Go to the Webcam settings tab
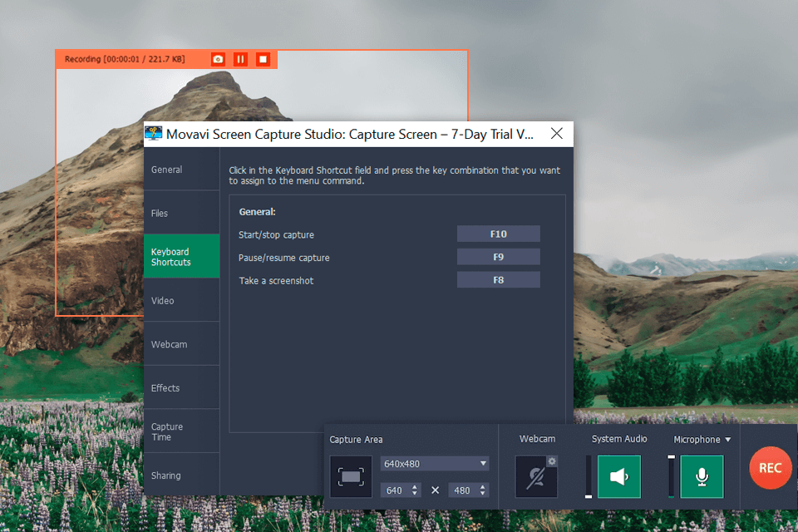 click(x=182, y=344)
